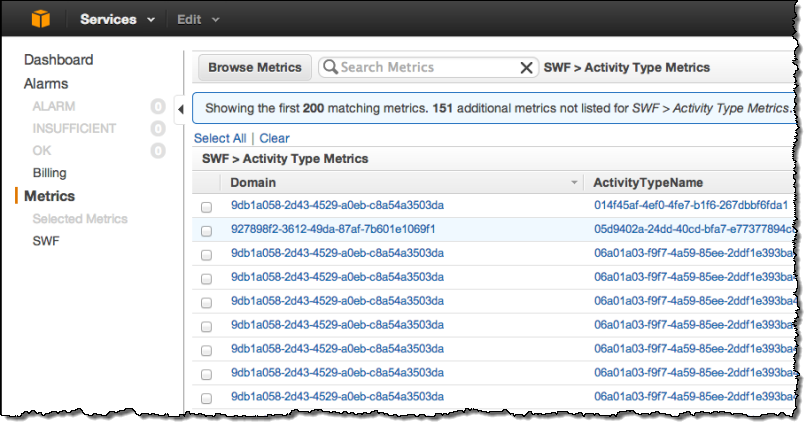Click the Domain column sort arrow

[x=574, y=183]
